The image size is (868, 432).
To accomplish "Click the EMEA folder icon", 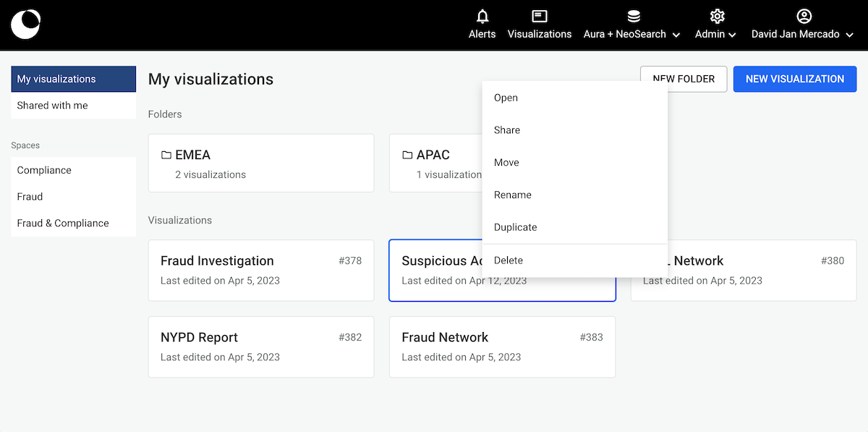I will coord(166,155).
